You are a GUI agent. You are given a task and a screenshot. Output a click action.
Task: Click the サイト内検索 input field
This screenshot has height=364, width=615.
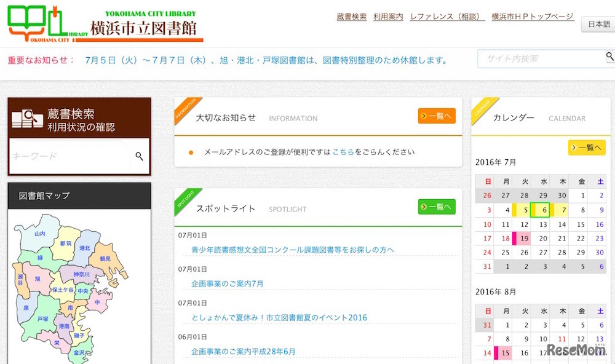click(x=540, y=58)
